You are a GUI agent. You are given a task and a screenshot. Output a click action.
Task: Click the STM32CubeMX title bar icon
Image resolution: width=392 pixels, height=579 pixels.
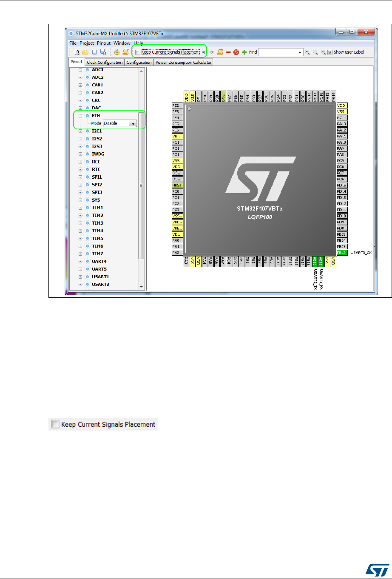[x=71, y=33]
